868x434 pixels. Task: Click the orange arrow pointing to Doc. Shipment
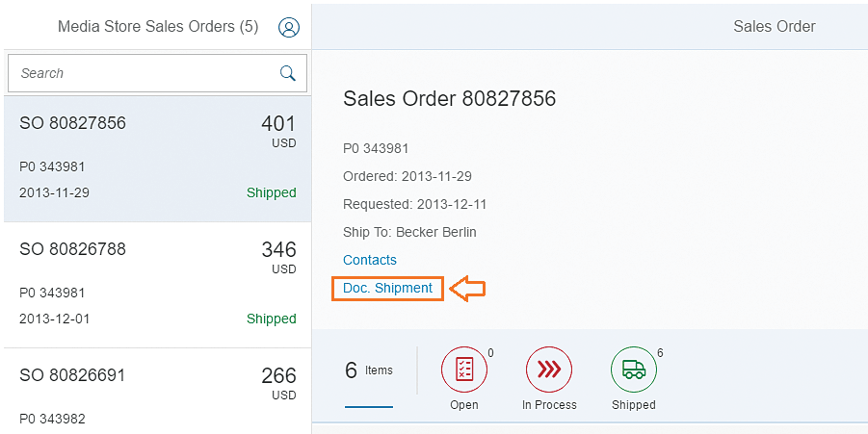point(468,288)
